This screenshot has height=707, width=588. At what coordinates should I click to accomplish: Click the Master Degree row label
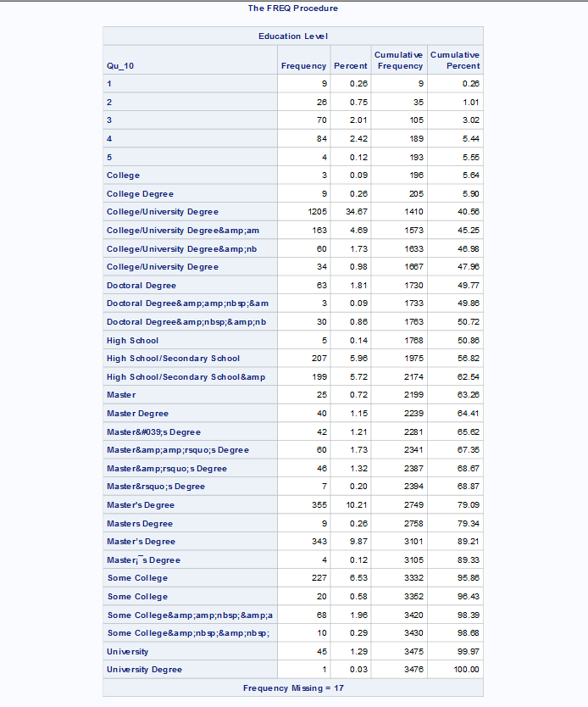click(137, 414)
